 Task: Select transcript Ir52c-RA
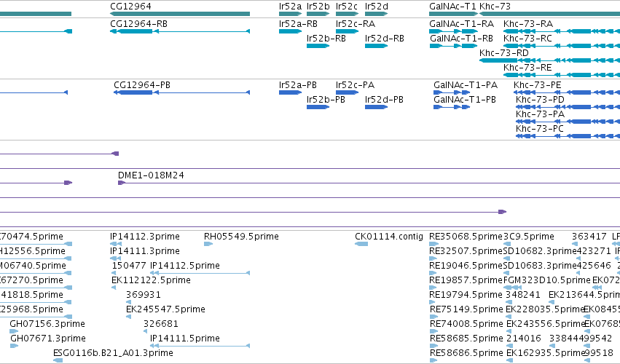pyautogui.click(x=356, y=24)
